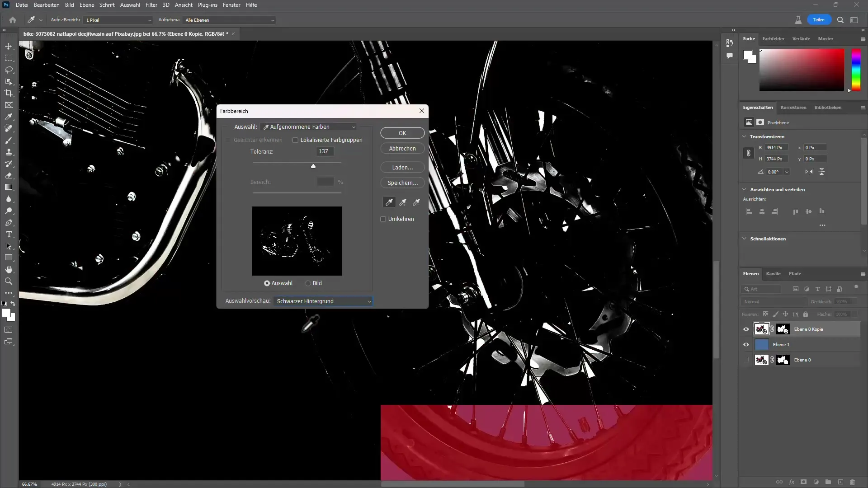Collapse the Transformieren section

745,136
